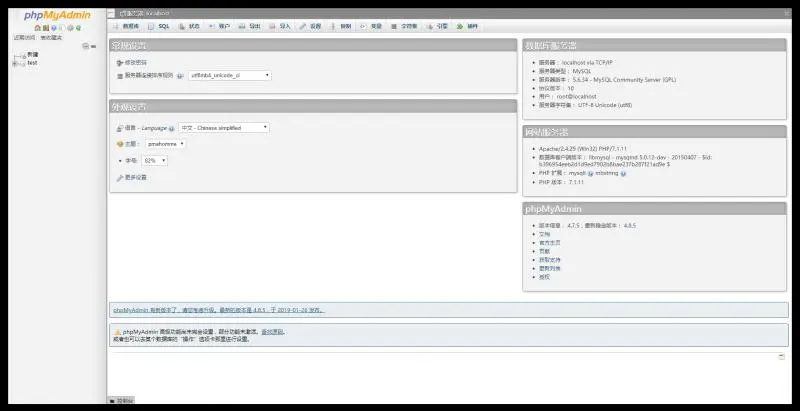Click the link-with-main-panel icon in sidebar

93,46
